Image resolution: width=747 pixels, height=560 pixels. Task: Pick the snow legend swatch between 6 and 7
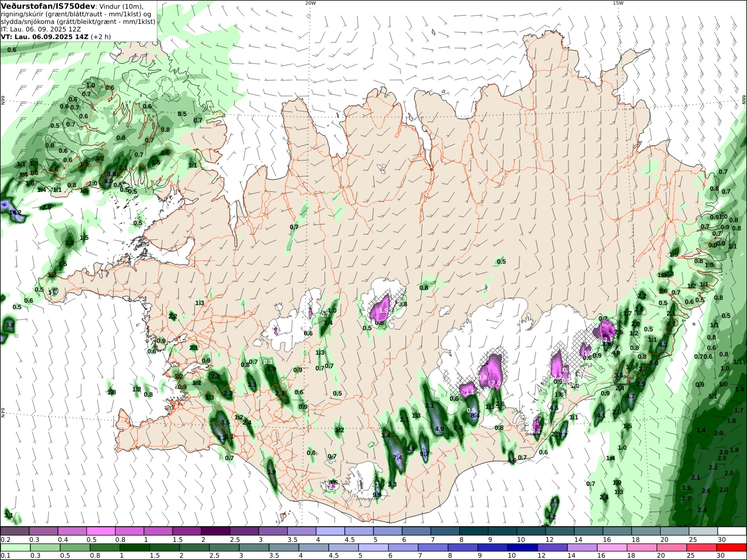coord(416,531)
